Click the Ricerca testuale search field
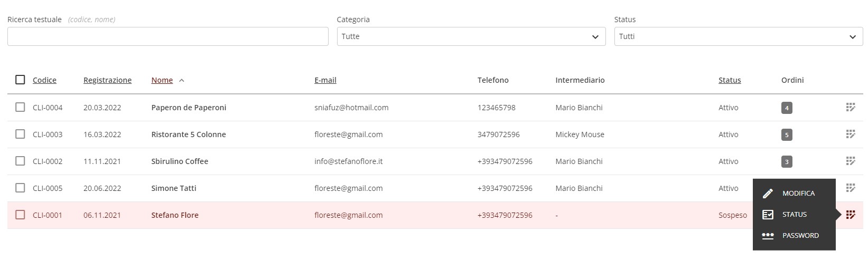The height and width of the screenshot is (260, 868). [x=168, y=36]
